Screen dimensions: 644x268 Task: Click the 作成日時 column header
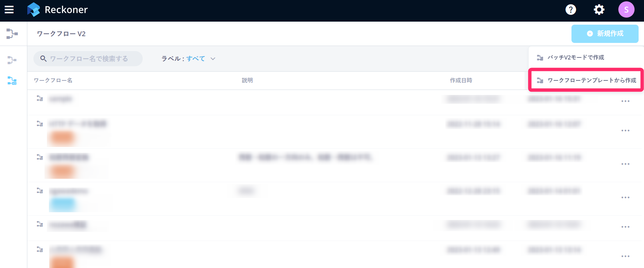[x=461, y=80]
